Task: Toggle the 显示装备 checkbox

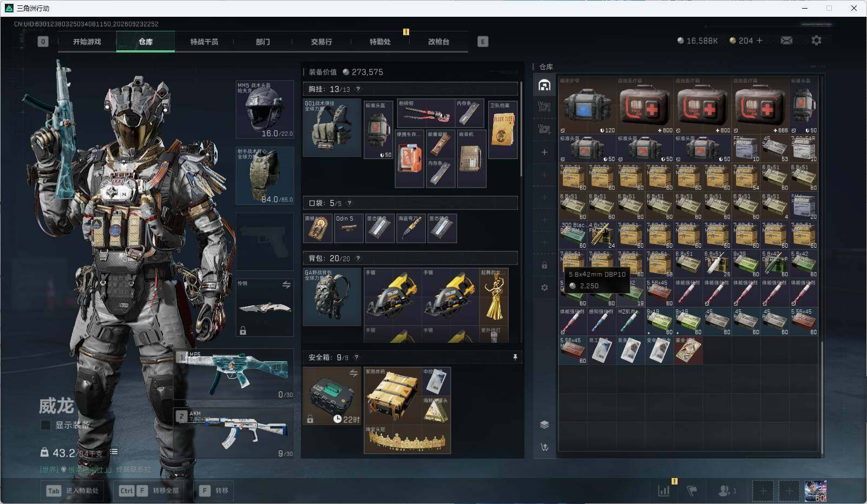Action: click(x=46, y=425)
